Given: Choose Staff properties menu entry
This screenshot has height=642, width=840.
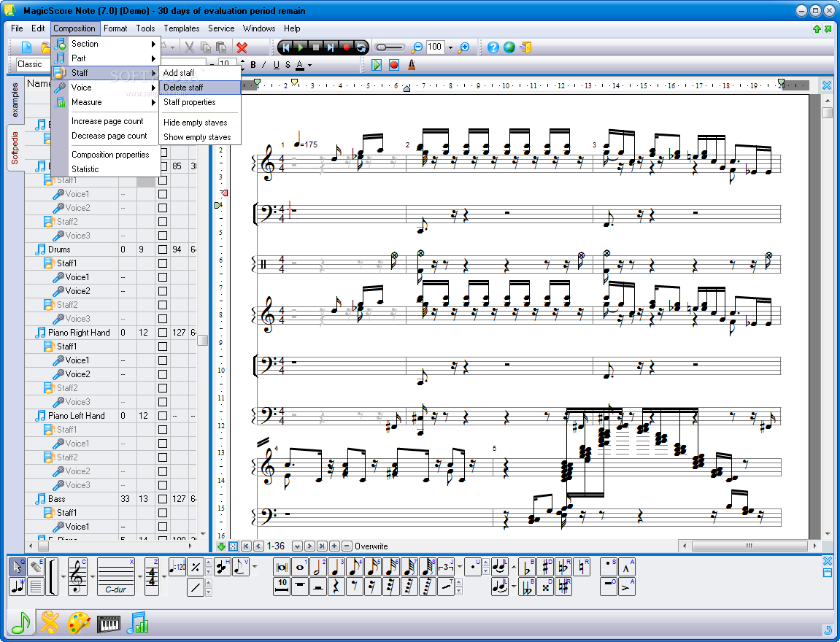Looking at the screenshot, I should point(201,102).
